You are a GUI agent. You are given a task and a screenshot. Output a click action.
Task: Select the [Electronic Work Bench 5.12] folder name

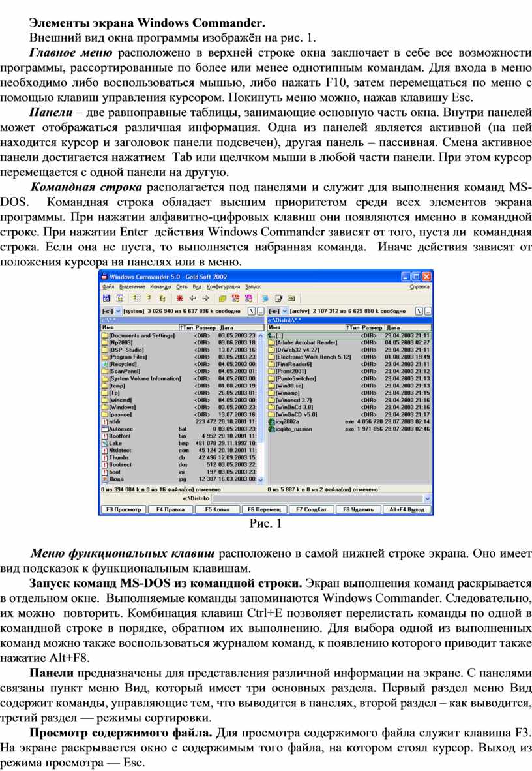(313, 357)
